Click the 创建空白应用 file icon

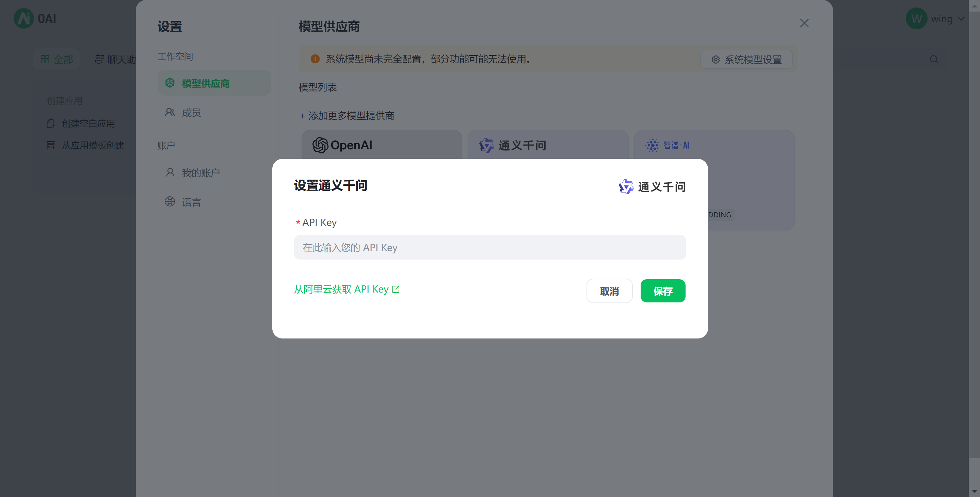(51, 123)
